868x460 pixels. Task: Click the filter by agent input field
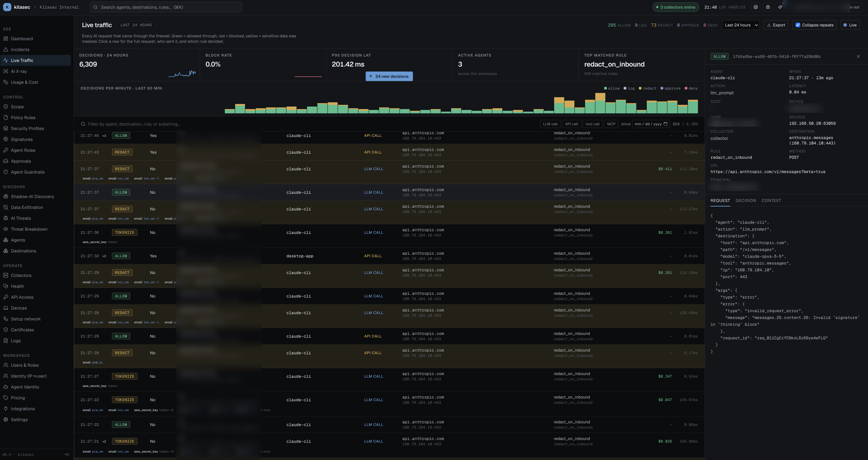307,124
